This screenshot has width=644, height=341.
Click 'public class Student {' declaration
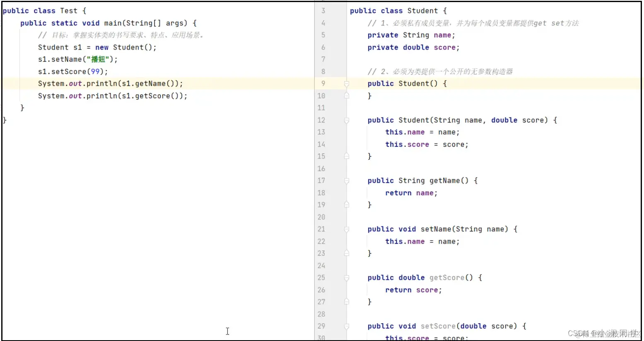click(398, 11)
